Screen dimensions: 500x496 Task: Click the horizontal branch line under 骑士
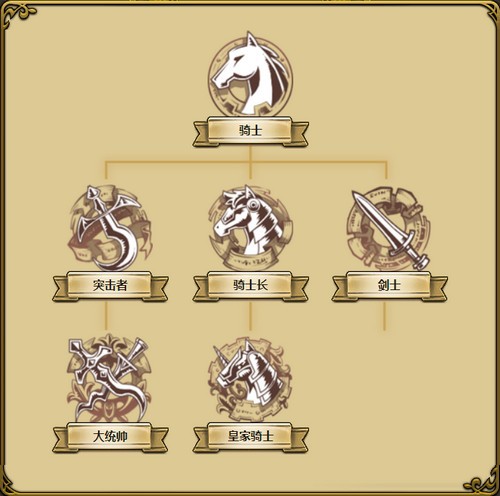pyautogui.click(x=246, y=162)
